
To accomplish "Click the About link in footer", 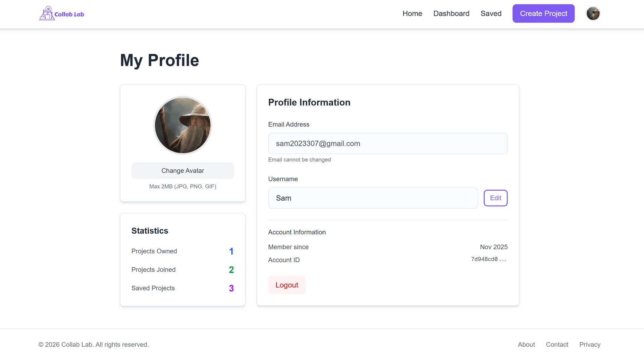I will (526, 344).
